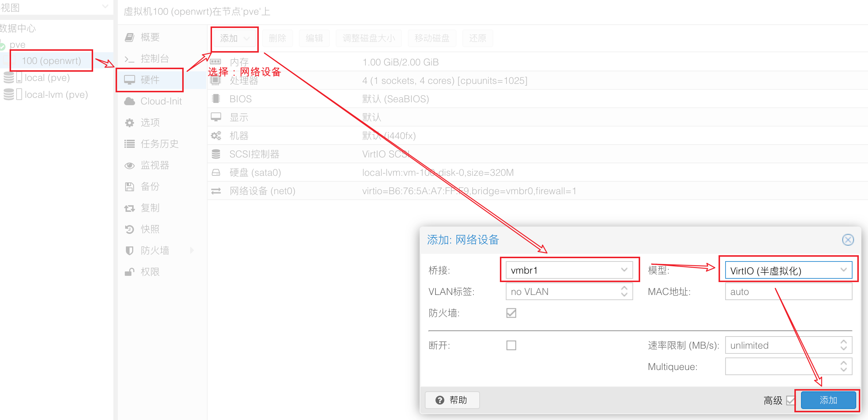Enable the 断开 disconnect checkbox

(x=511, y=345)
